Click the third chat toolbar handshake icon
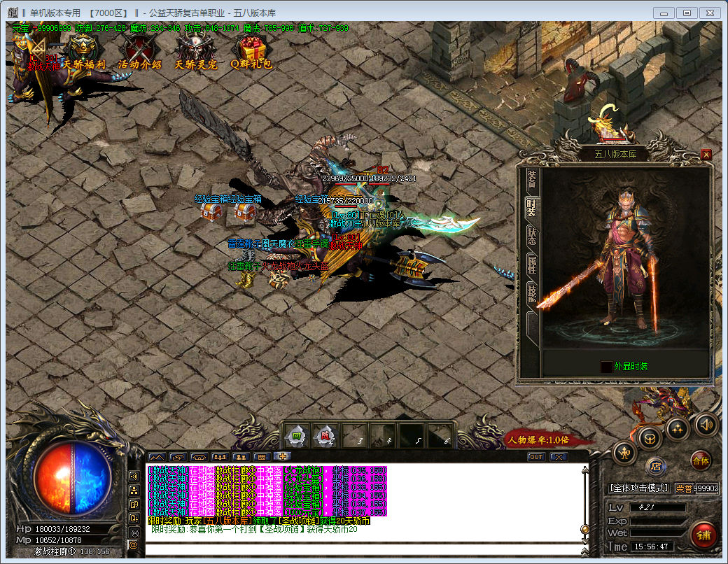 tap(199, 457)
